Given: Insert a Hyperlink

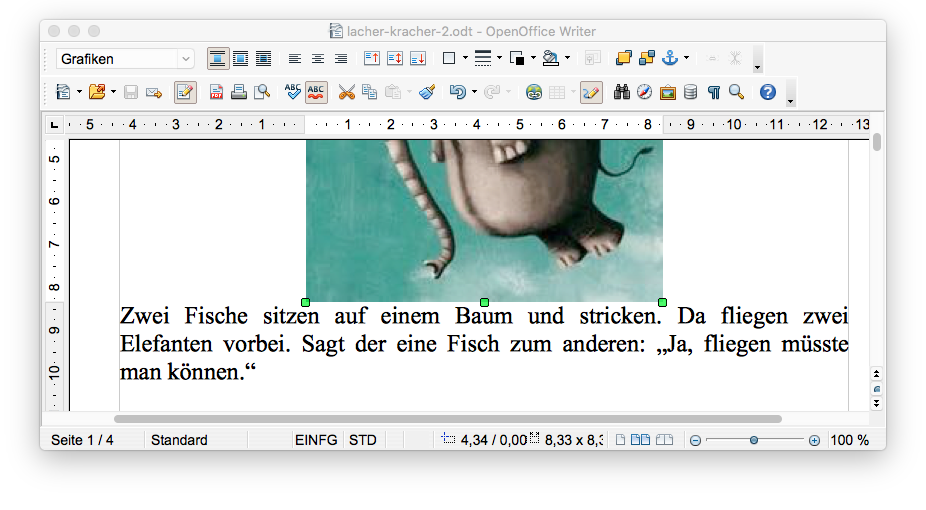Looking at the screenshot, I should [534, 92].
